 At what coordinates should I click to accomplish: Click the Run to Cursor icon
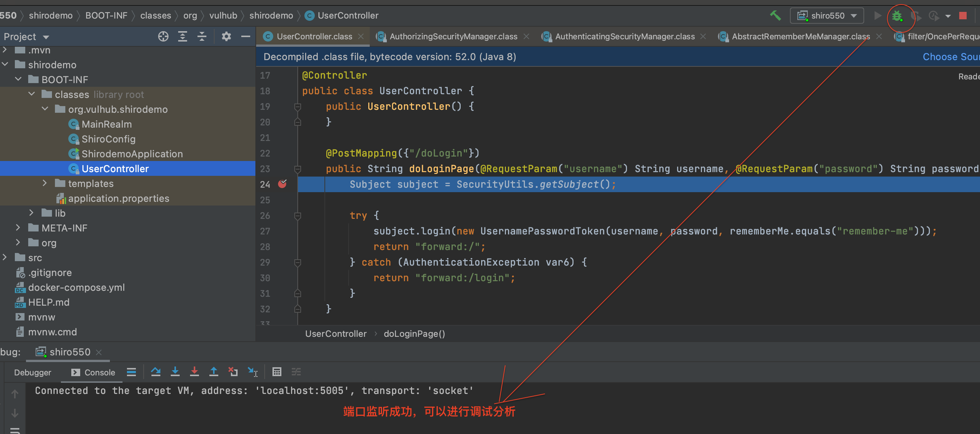click(x=252, y=372)
